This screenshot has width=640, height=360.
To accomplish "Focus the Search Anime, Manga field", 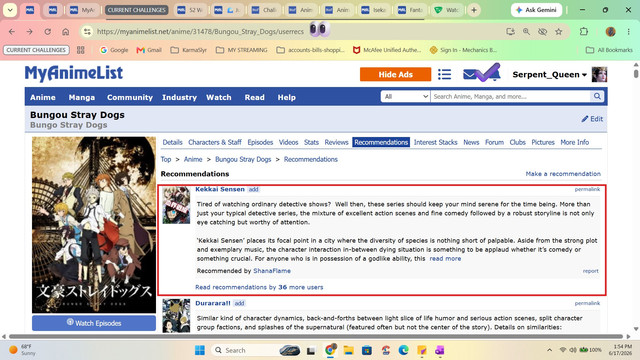I will (510, 96).
